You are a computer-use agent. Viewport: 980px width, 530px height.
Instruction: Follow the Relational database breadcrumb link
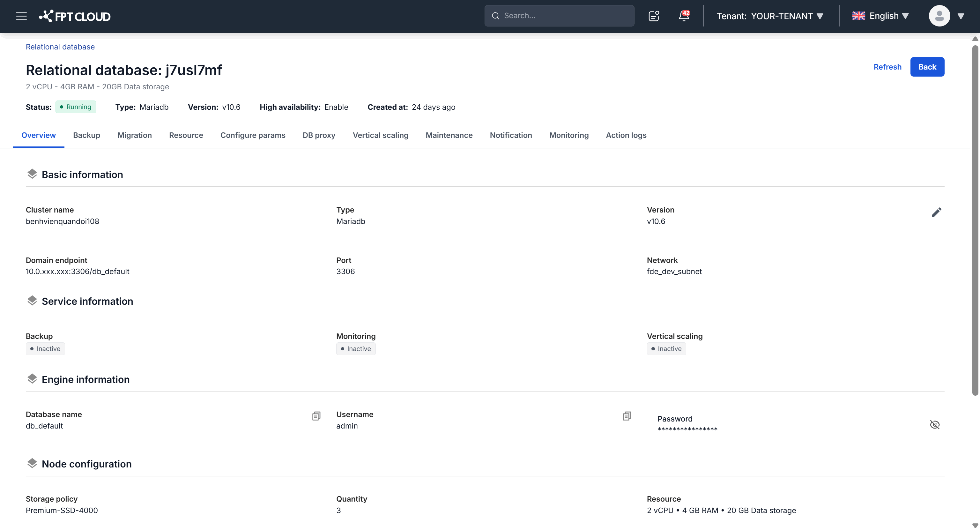60,47
